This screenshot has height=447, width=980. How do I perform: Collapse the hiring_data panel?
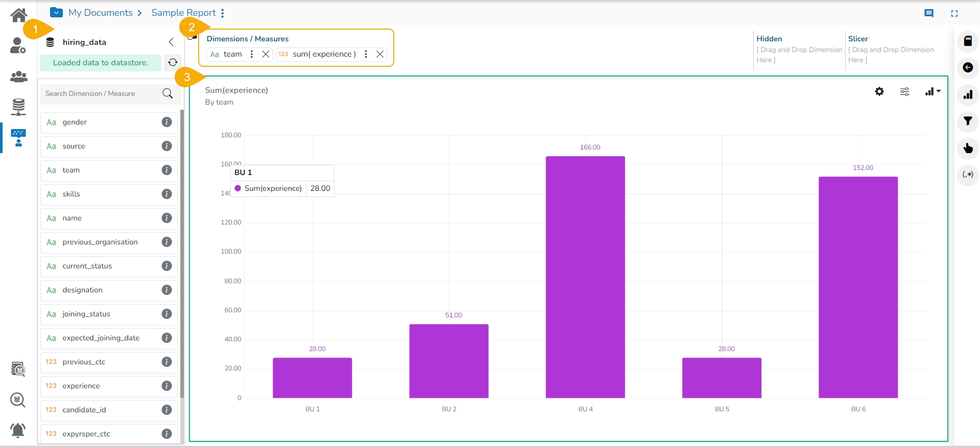(x=171, y=42)
